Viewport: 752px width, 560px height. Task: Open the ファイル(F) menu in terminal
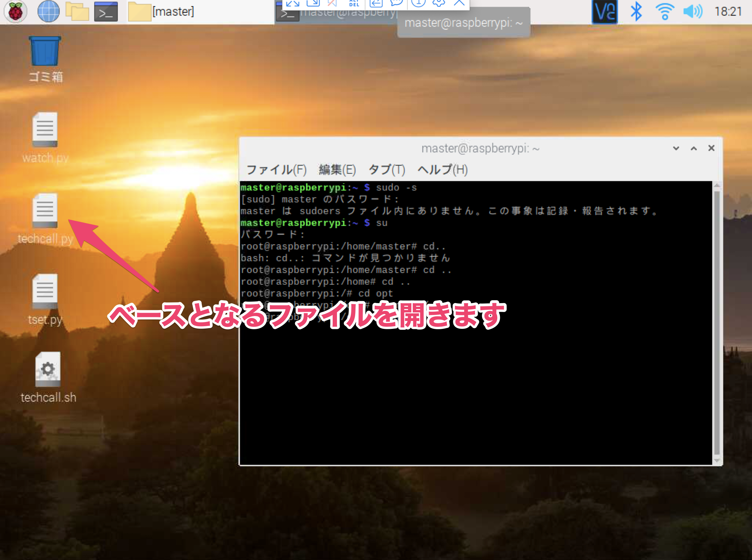coord(276,169)
